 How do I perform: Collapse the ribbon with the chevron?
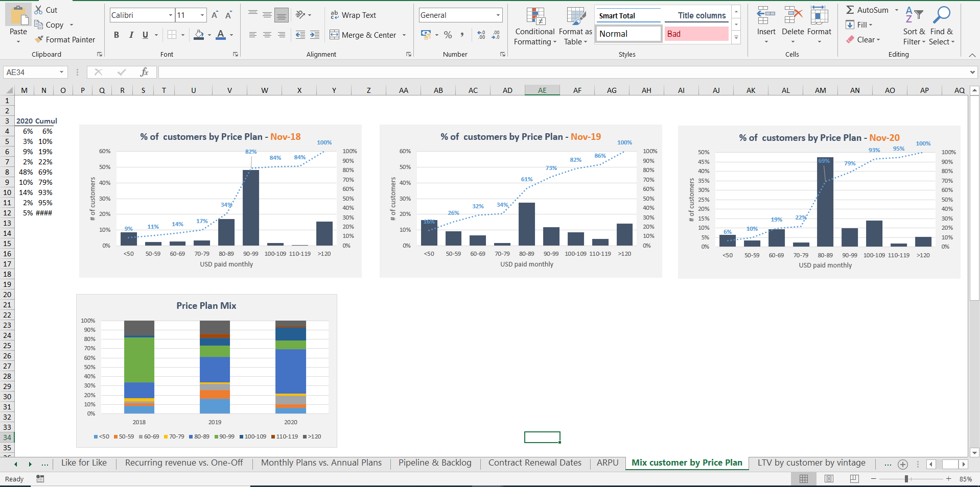coord(972,55)
